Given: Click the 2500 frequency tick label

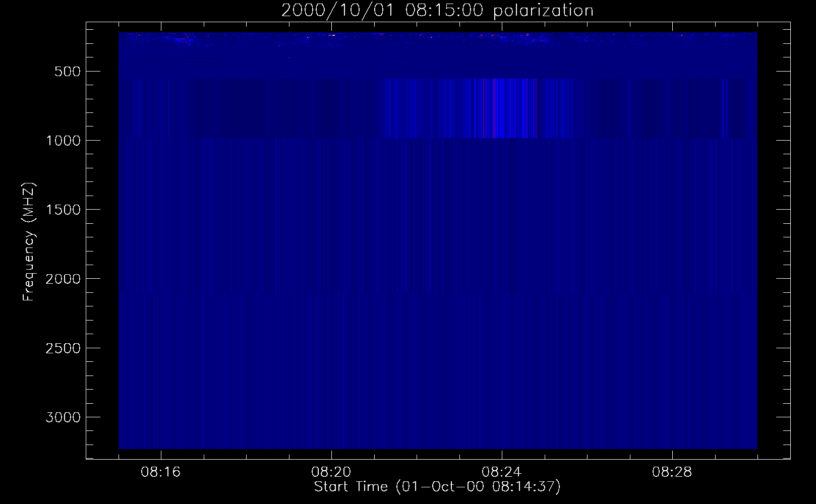Looking at the screenshot, I should 63,348.
